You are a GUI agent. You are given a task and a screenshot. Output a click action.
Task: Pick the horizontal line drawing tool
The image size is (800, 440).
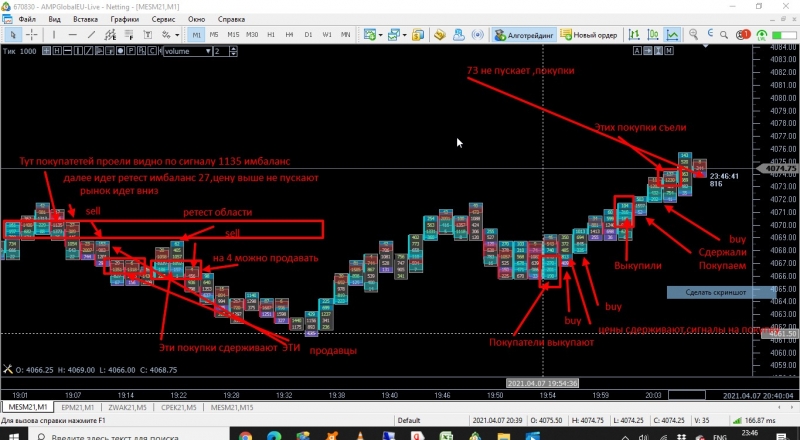click(x=72, y=35)
